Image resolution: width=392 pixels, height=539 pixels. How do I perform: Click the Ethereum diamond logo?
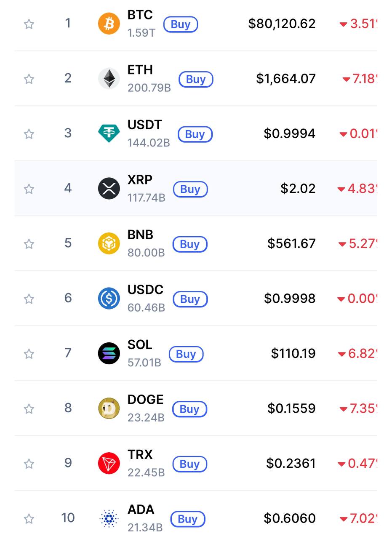tap(109, 78)
